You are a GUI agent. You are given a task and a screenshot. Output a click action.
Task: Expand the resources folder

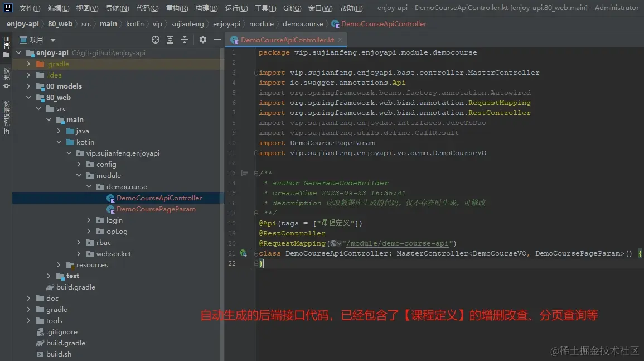click(x=59, y=265)
